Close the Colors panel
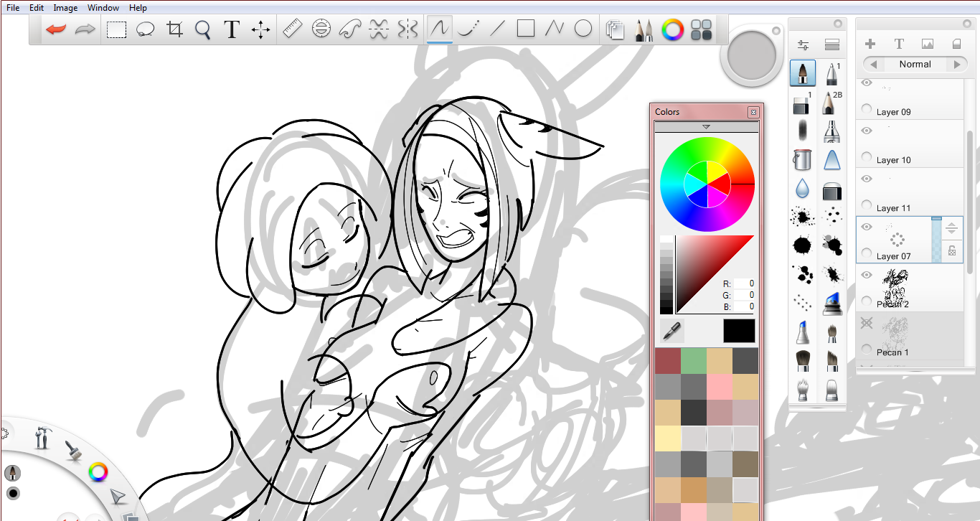This screenshot has width=980, height=521. click(x=753, y=112)
